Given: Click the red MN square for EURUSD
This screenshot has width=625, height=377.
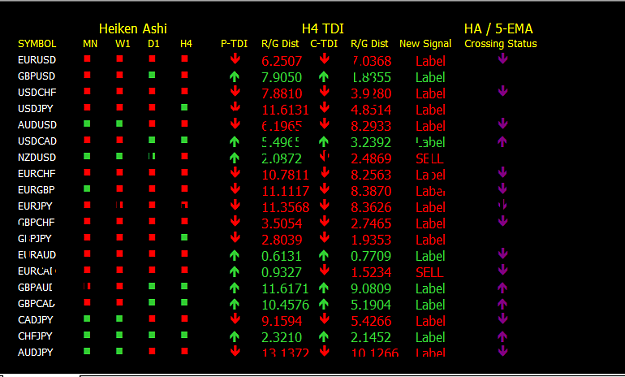Looking at the screenshot, I should tap(87, 59).
